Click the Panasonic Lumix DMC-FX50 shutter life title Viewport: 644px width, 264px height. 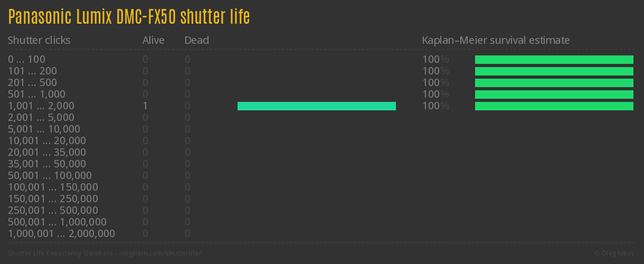129,17
